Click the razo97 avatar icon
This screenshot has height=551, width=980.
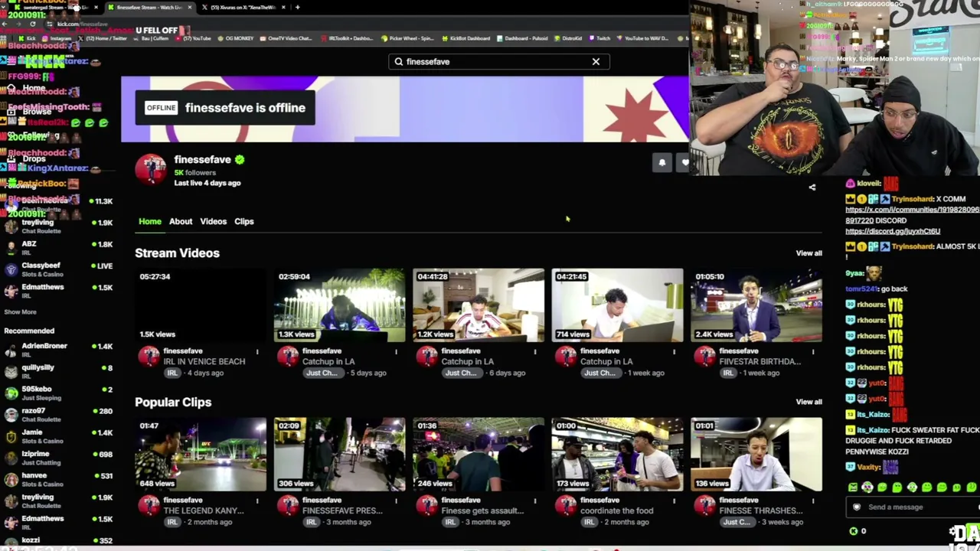tap(11, 415)
